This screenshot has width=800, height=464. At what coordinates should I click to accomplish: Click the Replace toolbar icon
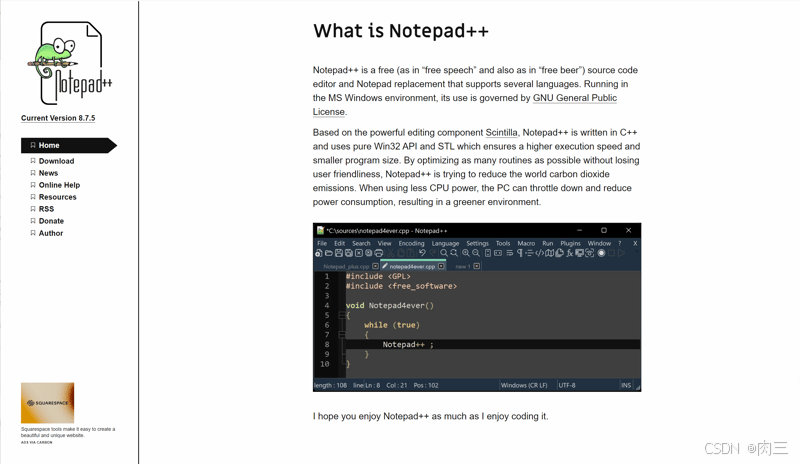coord(454,253)
